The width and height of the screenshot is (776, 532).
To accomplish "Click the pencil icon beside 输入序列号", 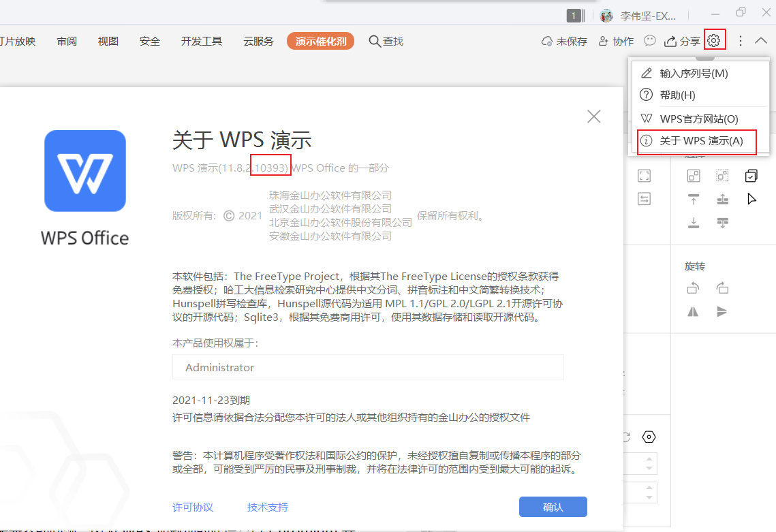I will 647,74.
